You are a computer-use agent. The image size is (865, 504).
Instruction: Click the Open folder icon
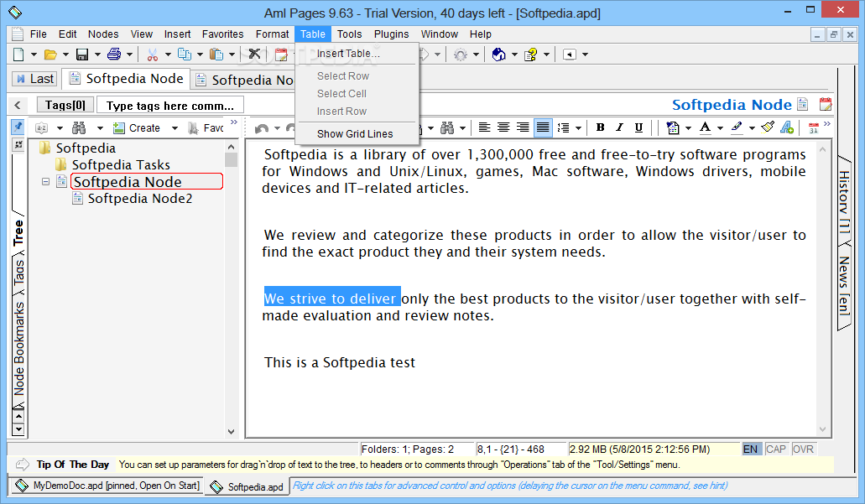(x=50, y=54)
